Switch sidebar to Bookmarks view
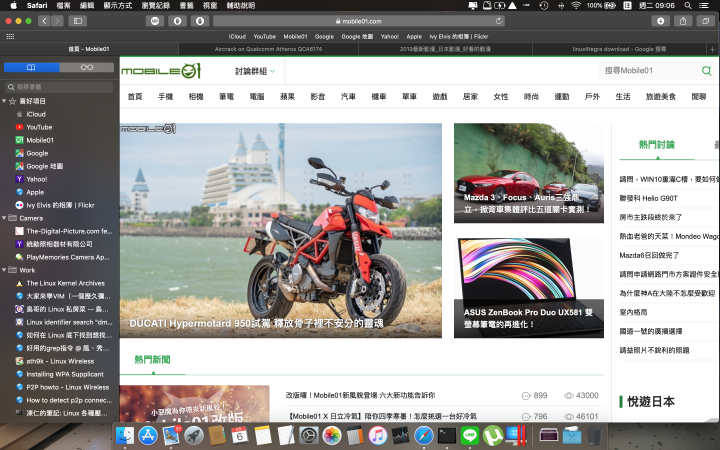 (x=31, y=68)
